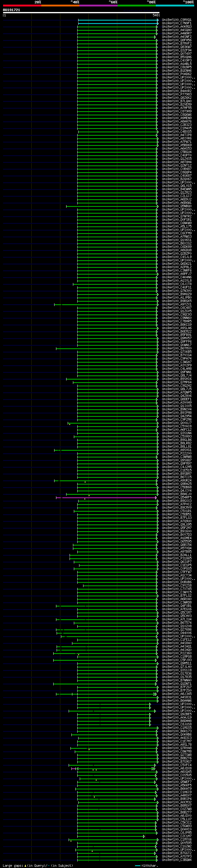Pick hit UniRef100_A1ABL5
The height and width of the screenshot is (868, 197).
click(177, 64)
